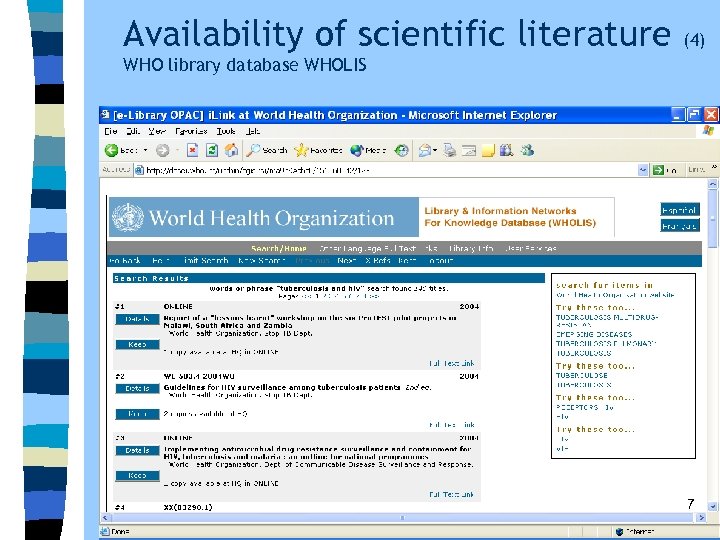Expand the Links toolbar chevron
Screen dimensions: 720x540
click(714, 168)
